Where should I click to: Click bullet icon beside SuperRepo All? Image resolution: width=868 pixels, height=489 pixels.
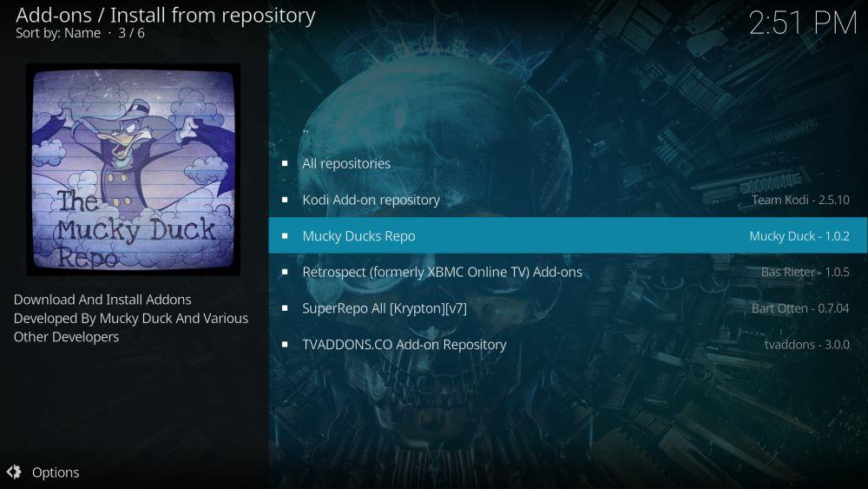[285, 308]
